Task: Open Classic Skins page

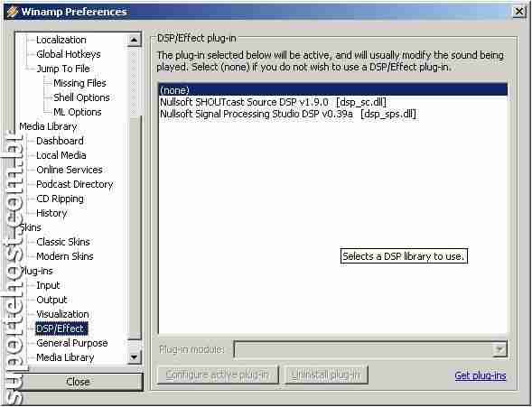Action: (x=62, y=242)
